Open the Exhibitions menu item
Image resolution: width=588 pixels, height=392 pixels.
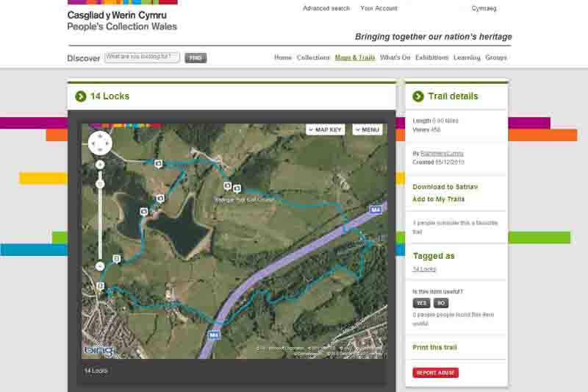431,57
